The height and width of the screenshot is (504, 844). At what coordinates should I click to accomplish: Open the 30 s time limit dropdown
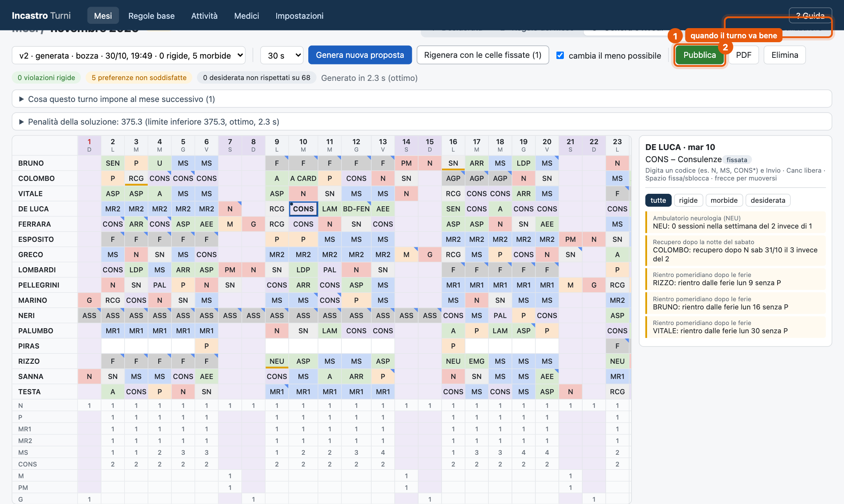pos(282,55)
